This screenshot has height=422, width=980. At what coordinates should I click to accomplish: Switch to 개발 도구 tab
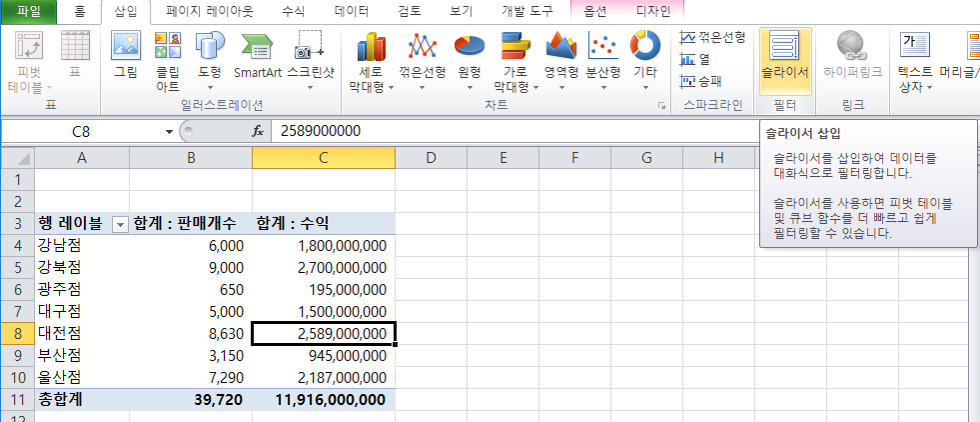click(x=526, y=11)
